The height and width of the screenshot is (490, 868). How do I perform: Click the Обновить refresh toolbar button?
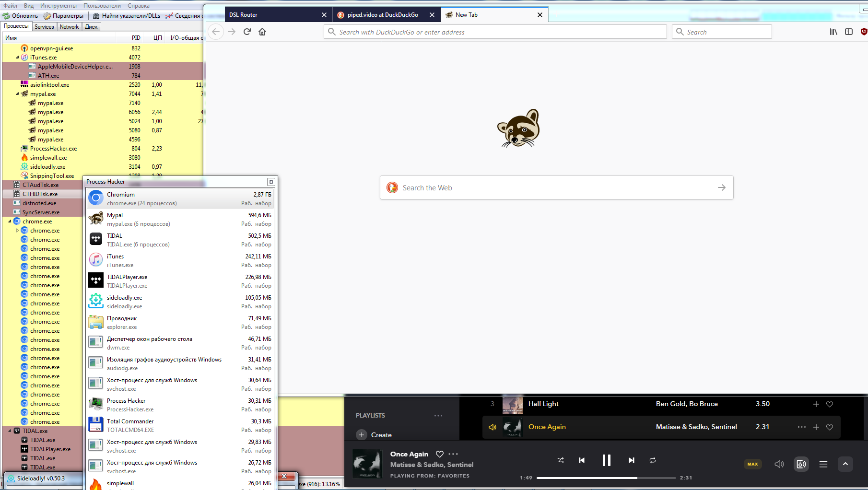(21, 16)
